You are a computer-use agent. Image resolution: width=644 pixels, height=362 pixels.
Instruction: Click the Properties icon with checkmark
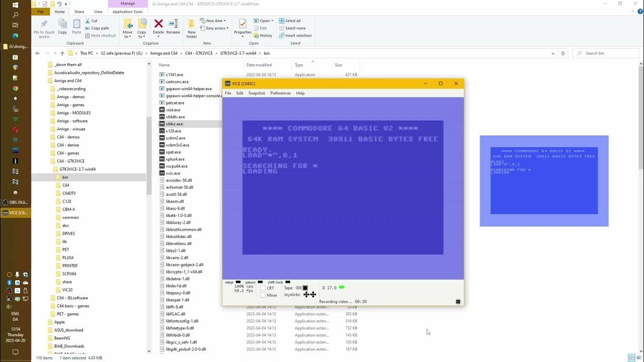tap(243, 24)
